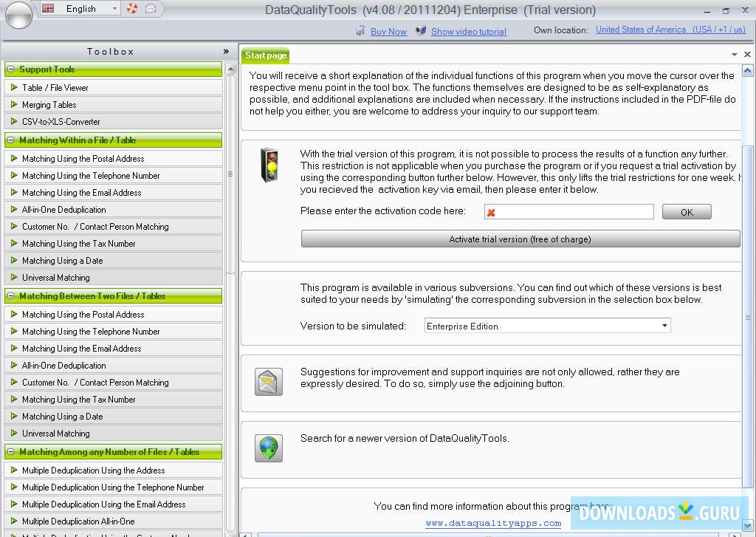Click the OK activation button
This screenshot has height=537, width=756.
pos(687,212)
